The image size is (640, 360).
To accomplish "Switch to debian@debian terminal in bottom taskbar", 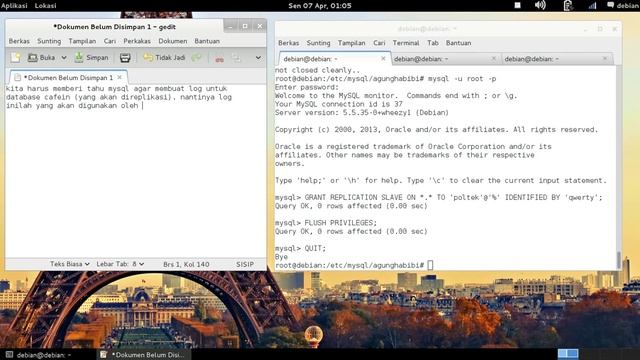I will click(39, 355).
